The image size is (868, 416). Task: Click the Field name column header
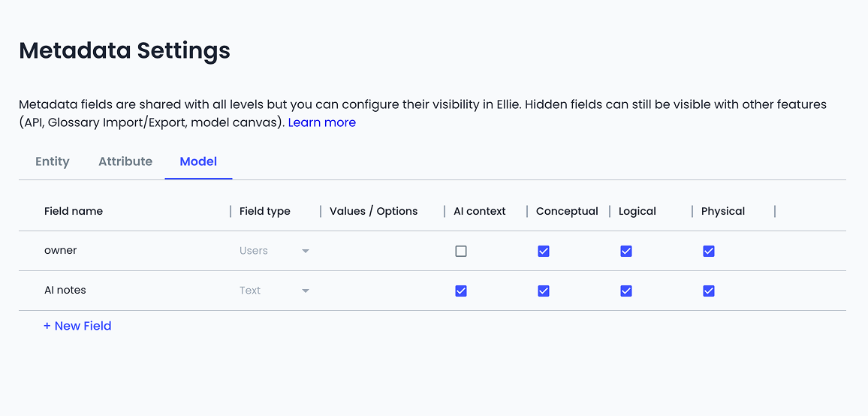click(74, 211)
